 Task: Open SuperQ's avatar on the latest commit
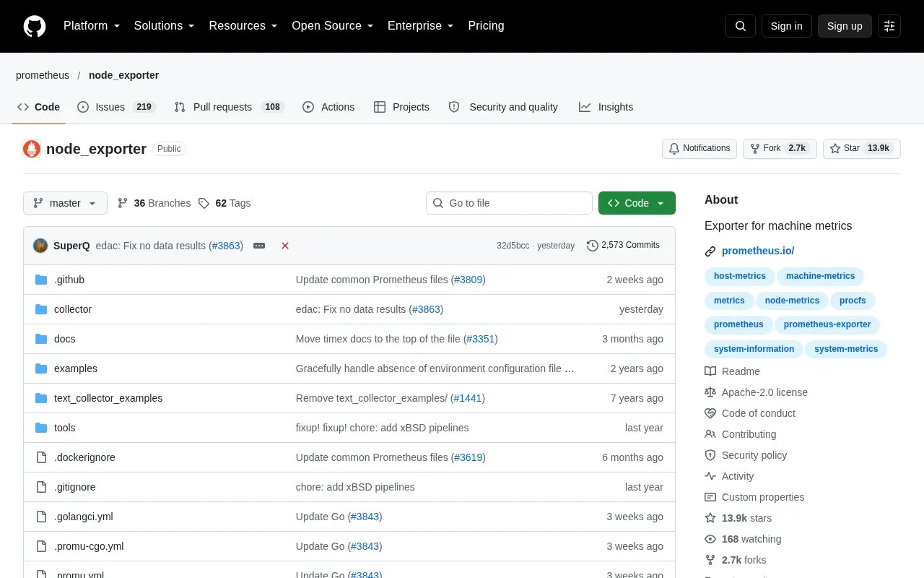pyautogui.click(x=40, y=246)
